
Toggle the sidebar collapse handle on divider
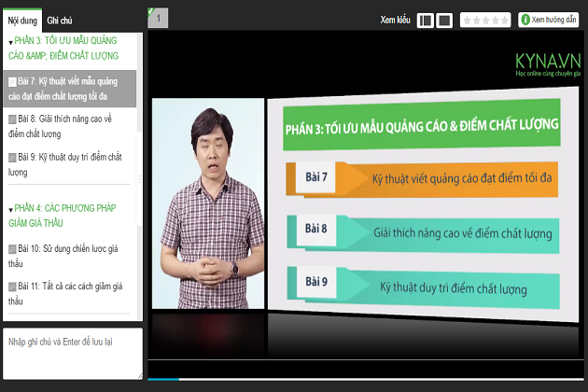pyautogui.click(x=141, y=177)
